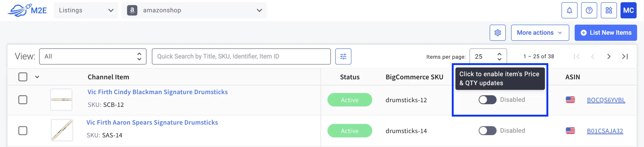Open the settings gear icon
The image size is (644, 147).
497,33
